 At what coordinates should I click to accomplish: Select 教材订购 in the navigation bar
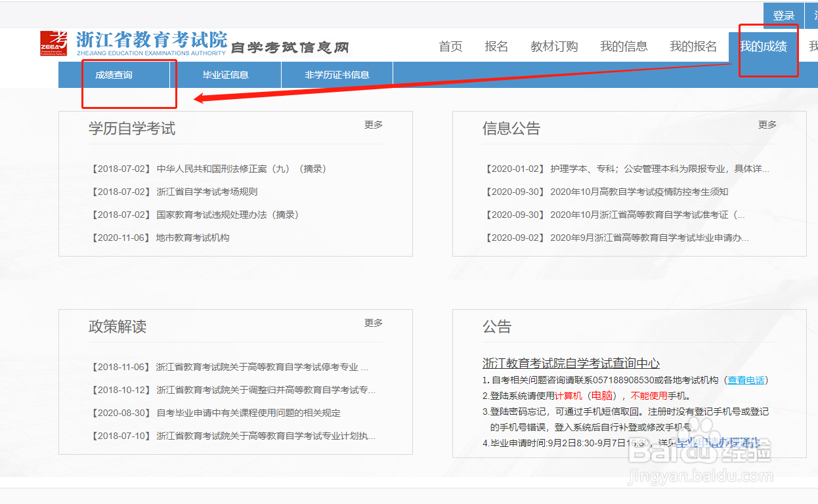click(x=553, y=46)
